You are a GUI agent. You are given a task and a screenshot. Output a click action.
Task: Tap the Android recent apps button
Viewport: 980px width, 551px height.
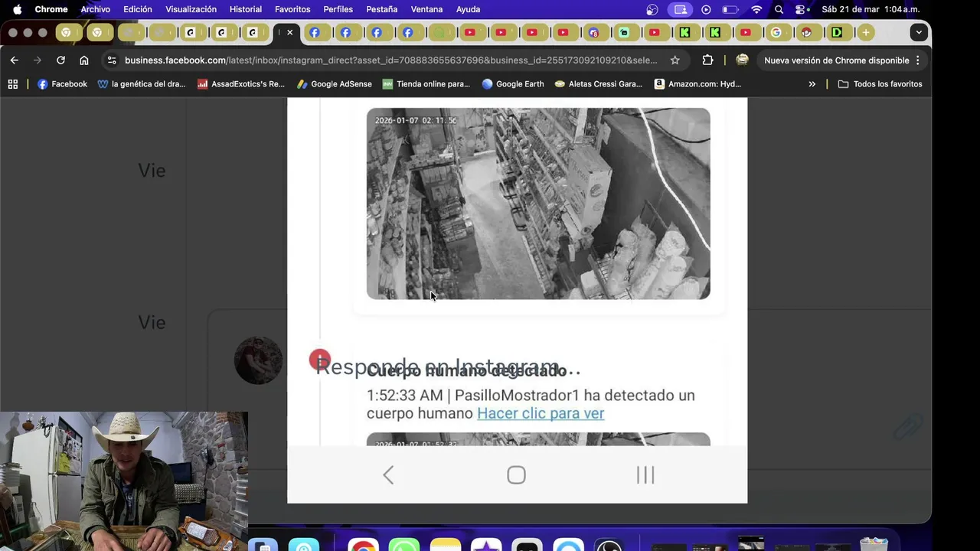coord(645,475)
